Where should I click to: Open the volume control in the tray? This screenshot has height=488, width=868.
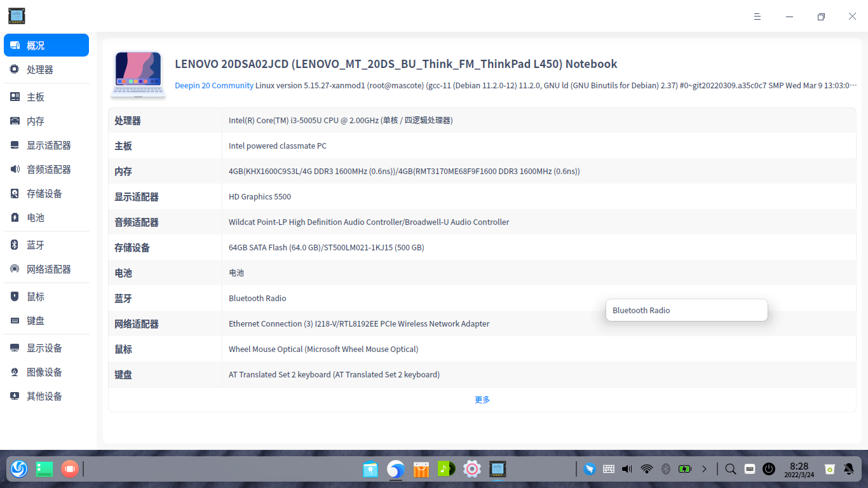tap(628, 469)
